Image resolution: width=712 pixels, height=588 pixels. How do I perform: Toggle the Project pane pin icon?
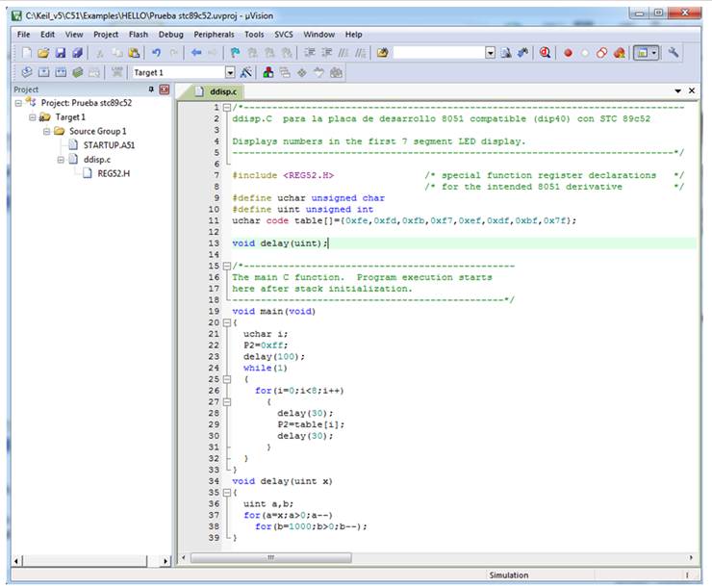click(x=151, y=89)
